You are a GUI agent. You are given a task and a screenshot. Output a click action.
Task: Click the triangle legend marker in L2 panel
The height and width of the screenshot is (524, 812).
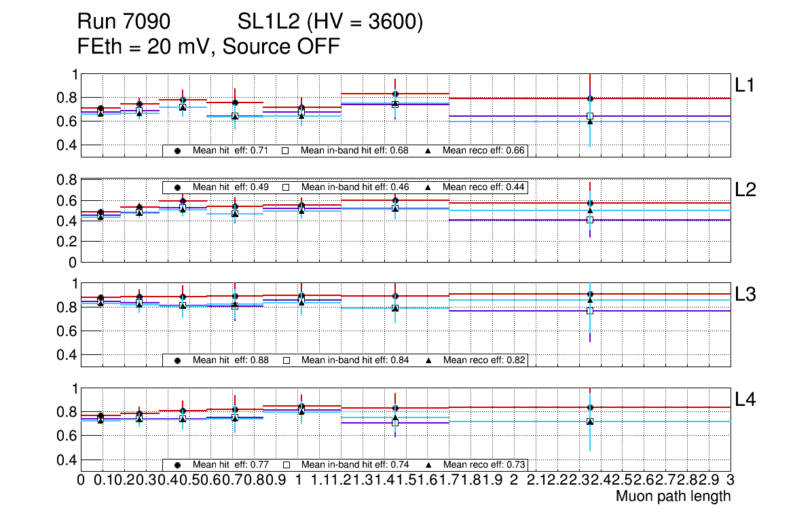[428, 187]
